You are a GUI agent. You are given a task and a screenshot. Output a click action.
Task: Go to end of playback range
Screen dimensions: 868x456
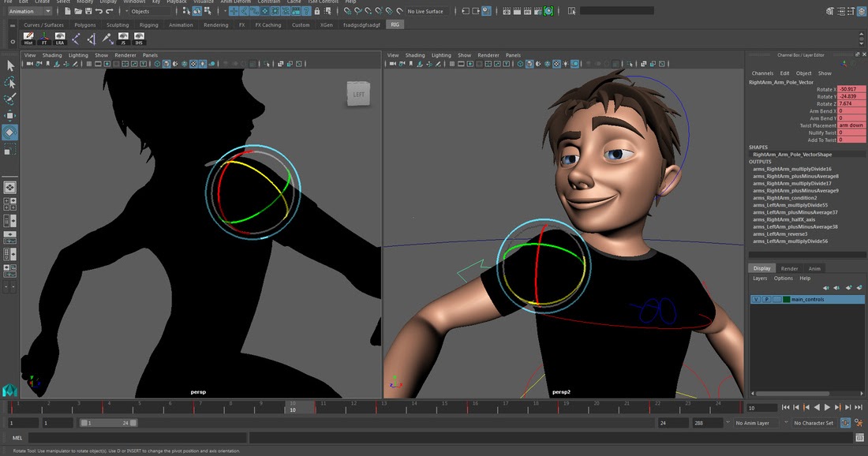point(859,407)
